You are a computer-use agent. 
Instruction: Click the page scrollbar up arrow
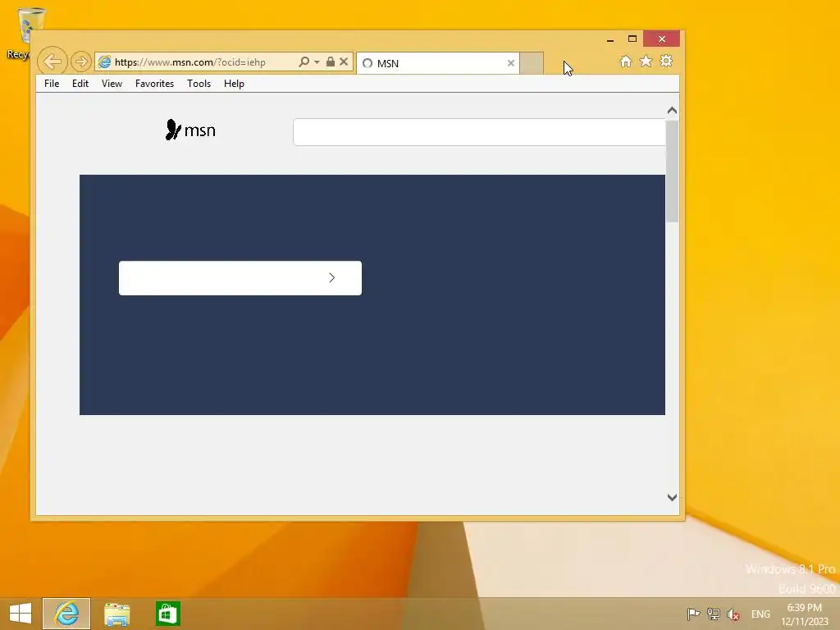673,111
